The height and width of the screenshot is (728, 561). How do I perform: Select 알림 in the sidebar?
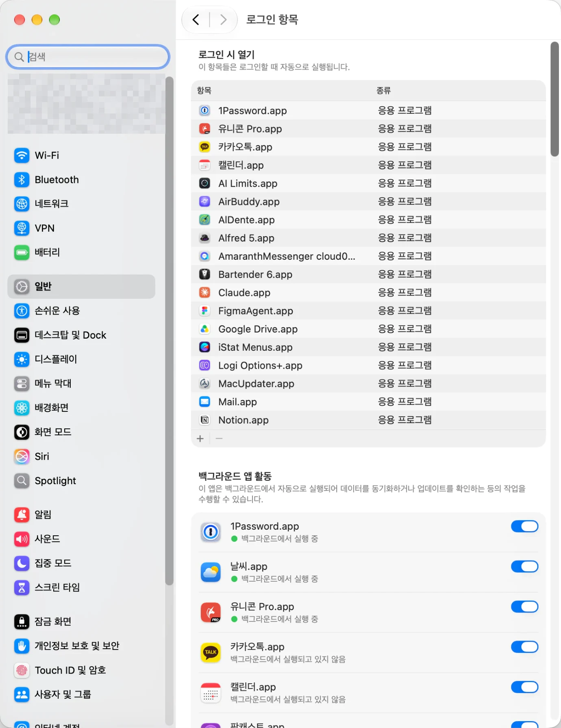pyautogui.click(x=81, y=515)
